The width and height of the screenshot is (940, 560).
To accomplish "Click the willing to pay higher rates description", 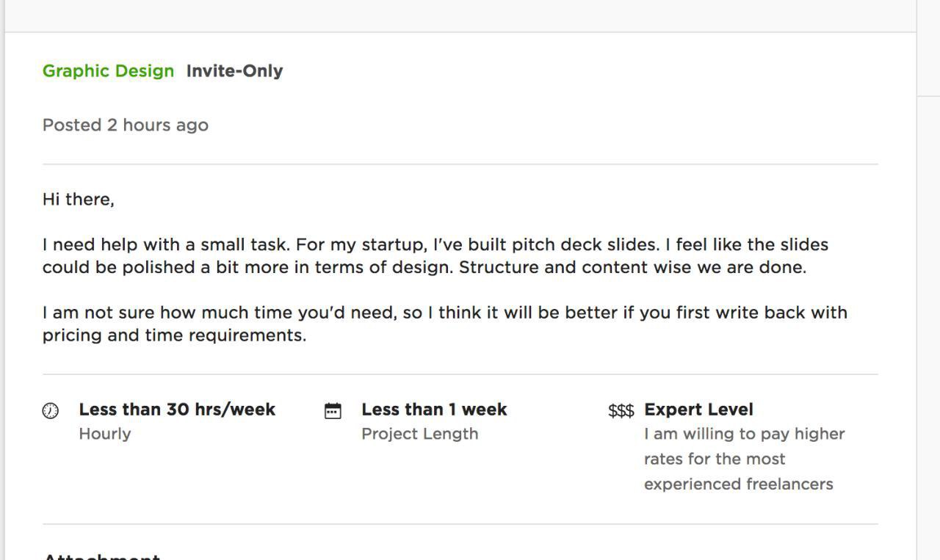I will [x=745, y=459].
